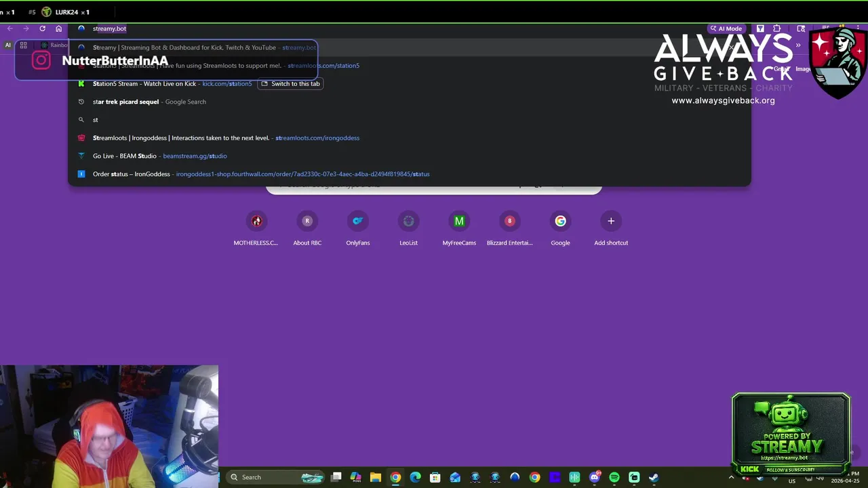Choose the Streamy Streaming Bot & Dashboard suggestion
Screen dimensions: 868x488
(x=409, y=47)
